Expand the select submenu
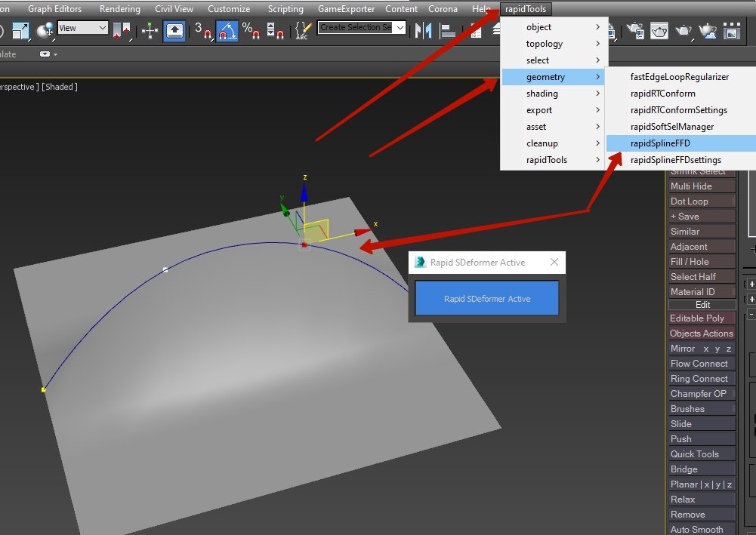Screen dimensions: 756x535 [554, 60]
